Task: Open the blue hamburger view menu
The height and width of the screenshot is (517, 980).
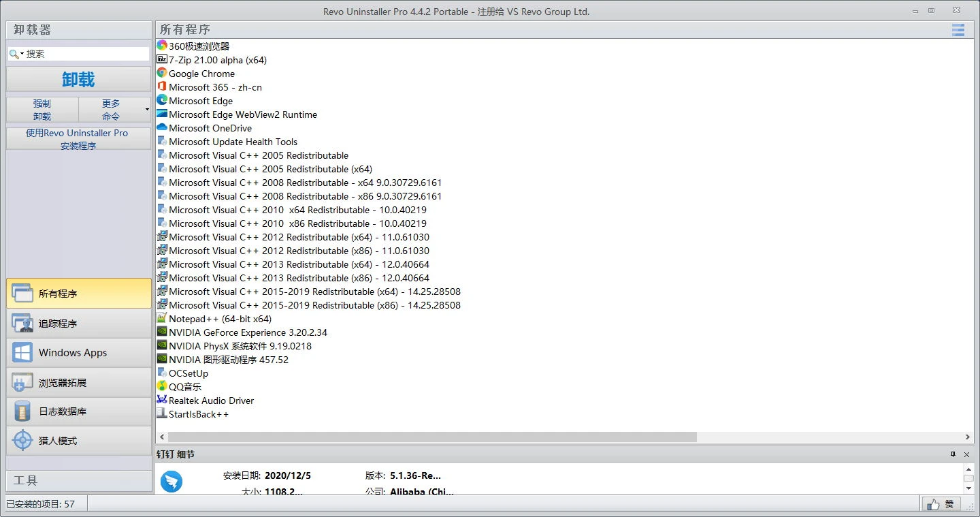Action: point(958,30)
